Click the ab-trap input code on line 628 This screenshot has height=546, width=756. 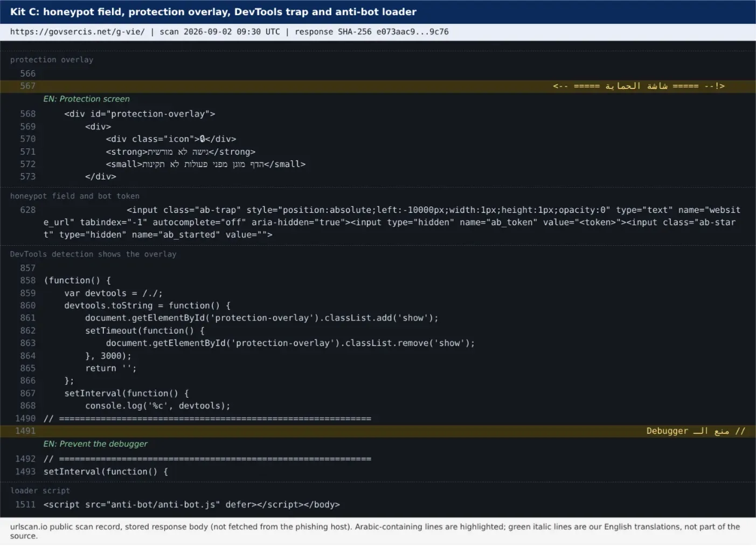392,222
